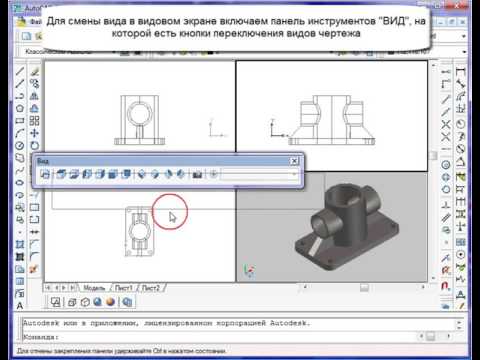Select the Gradient fill tool
This screenshot has height=360, width=480.
pos(20,257)
